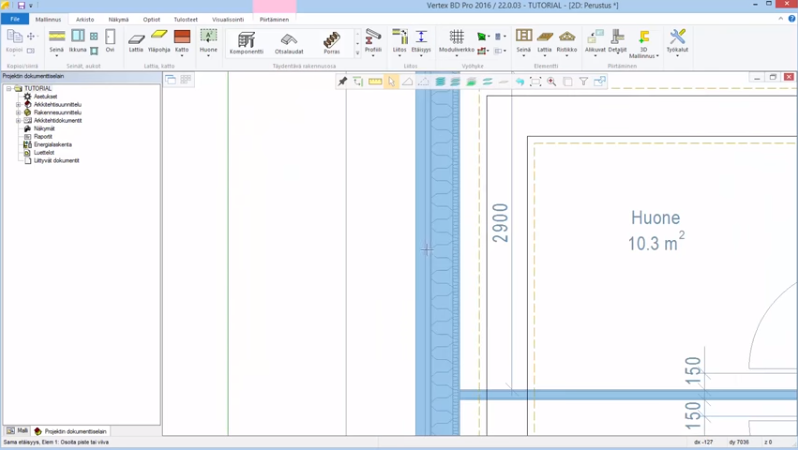Select the Seinä wall tool
The height and width of the screenshot is (451, 798).
57,40
